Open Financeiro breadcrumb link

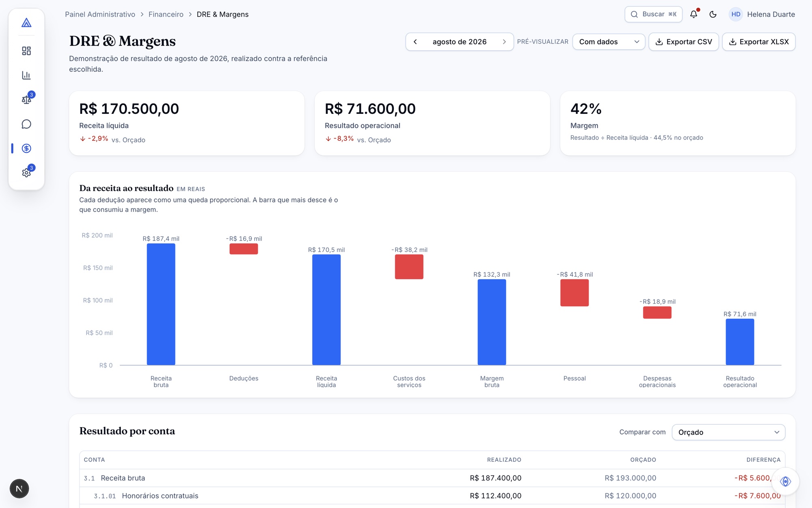pos(166,14)
